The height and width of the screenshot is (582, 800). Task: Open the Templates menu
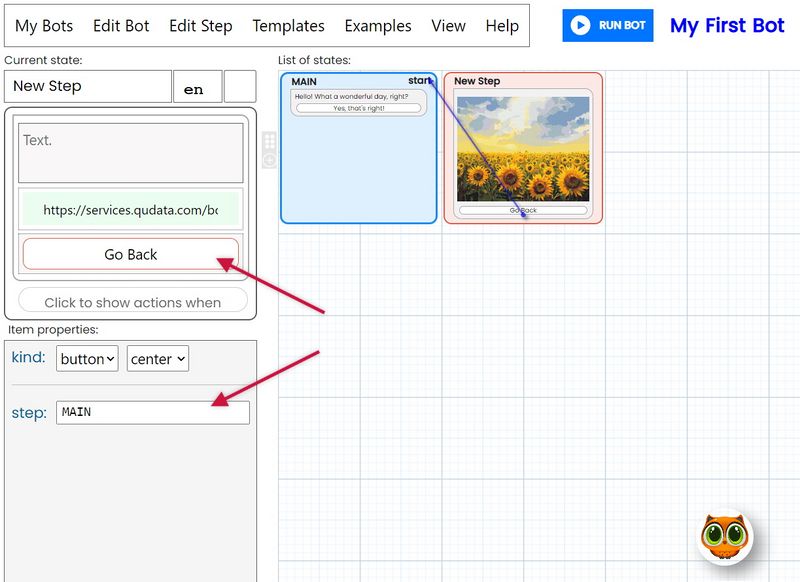288,26
